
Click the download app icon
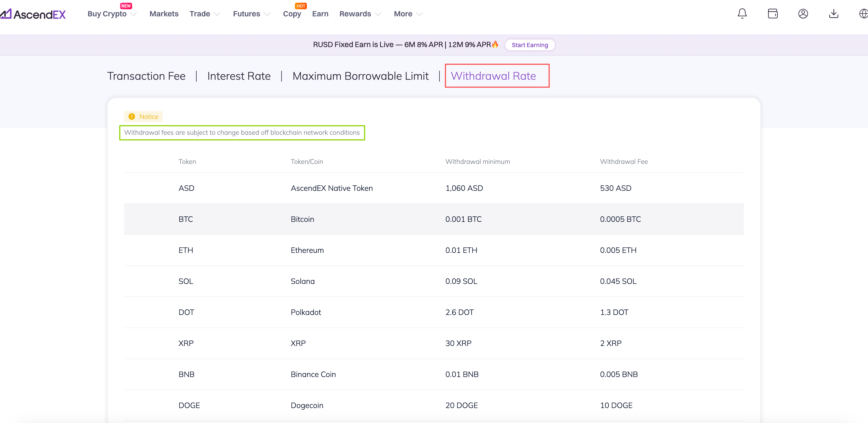pyautogui.click(x=834, y=14)
